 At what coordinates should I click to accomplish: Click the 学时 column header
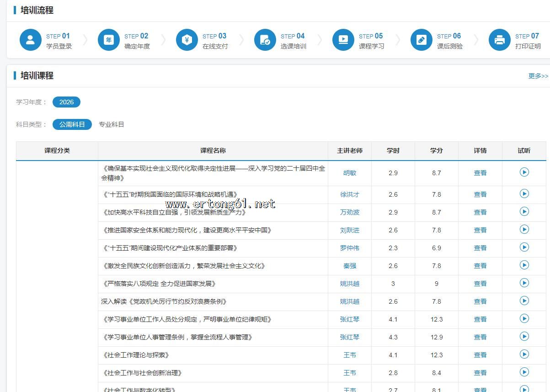[393, 150]
